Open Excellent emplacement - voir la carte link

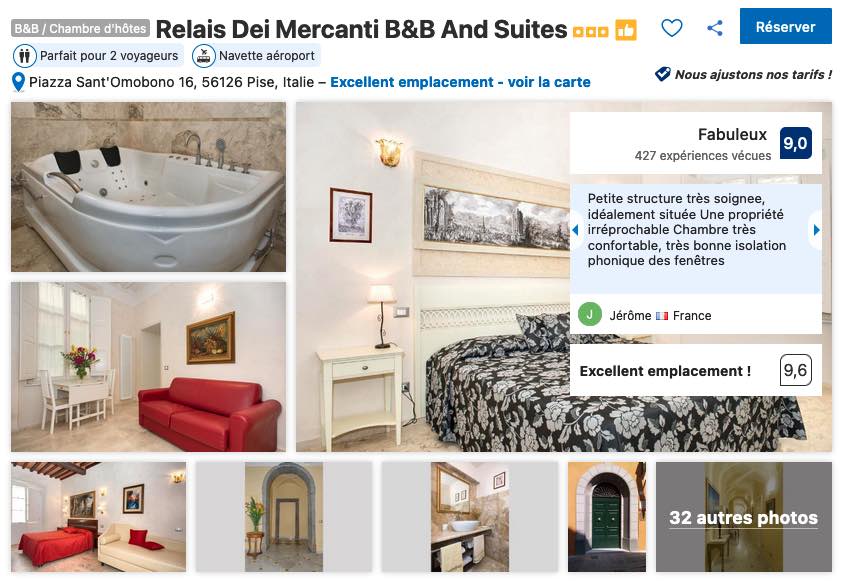[x=460, y=82]
